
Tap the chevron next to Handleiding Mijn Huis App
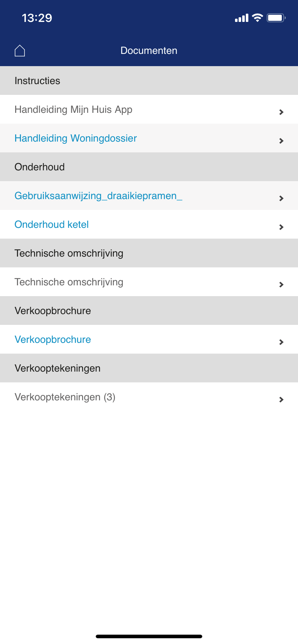click(x=281, y=112)
